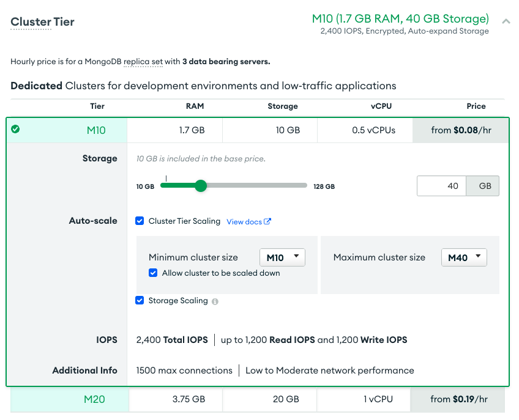Viewport: 519px width, 420px height.
Task: Click the from $0.19/hr price cell
Action: pos(460,399)
